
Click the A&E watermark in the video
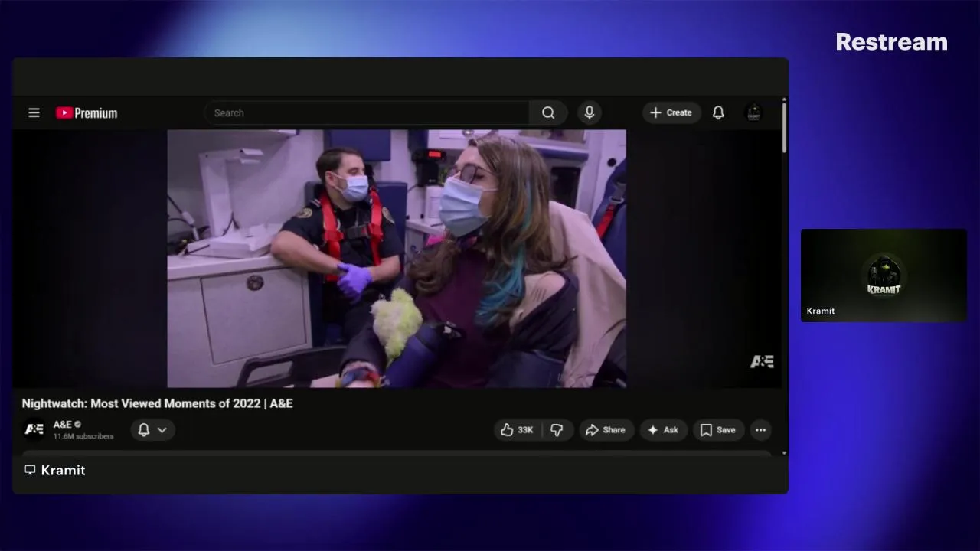coord(762,361)
